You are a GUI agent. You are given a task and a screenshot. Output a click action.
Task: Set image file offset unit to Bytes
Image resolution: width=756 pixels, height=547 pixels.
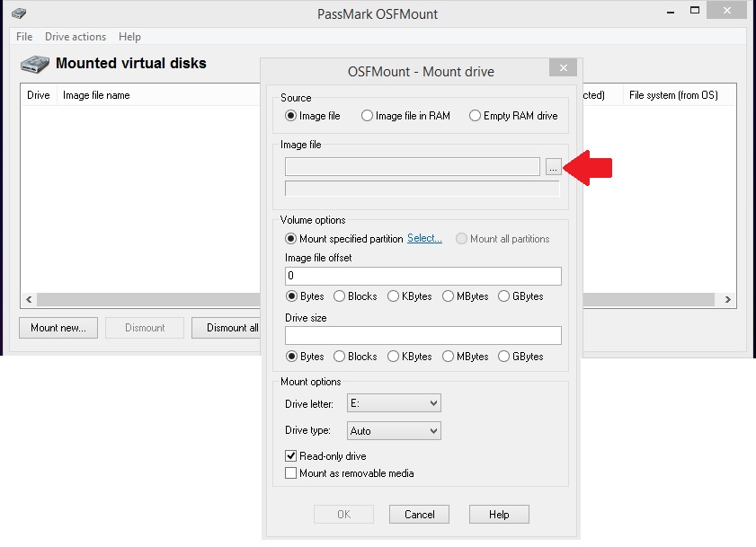coord(305,296)
